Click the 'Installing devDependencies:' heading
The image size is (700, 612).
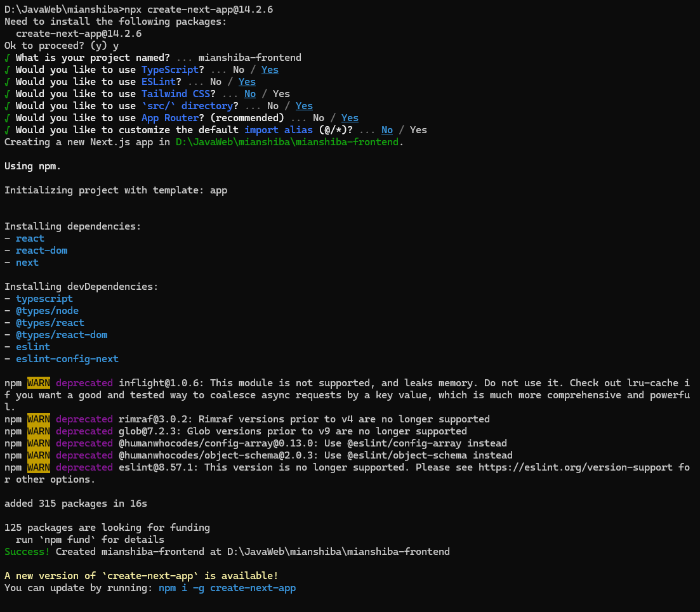81,287
